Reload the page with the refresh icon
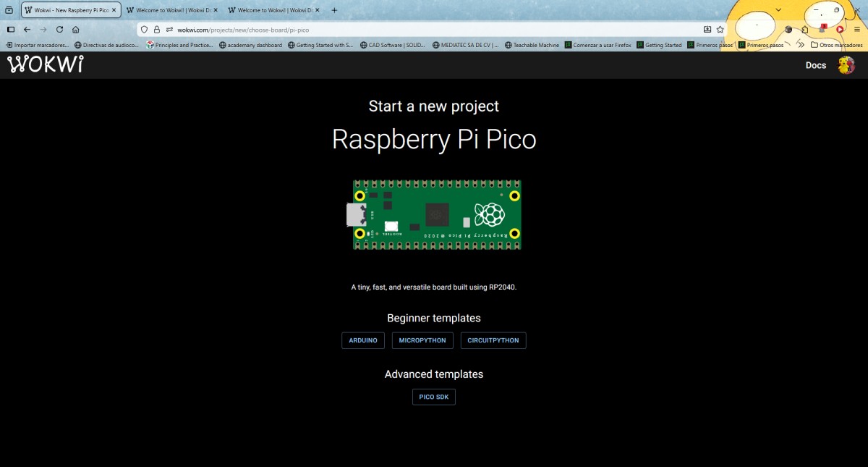The width and height of the screenshot is (868, 467). tap(59, 30)
